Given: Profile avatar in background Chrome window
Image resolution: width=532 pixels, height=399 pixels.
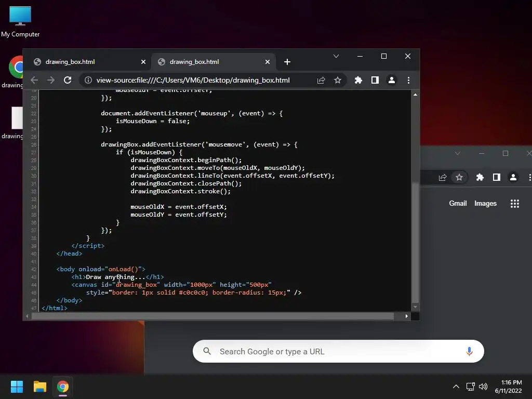Looking at the screenshot, I should (x=513, y=178).
